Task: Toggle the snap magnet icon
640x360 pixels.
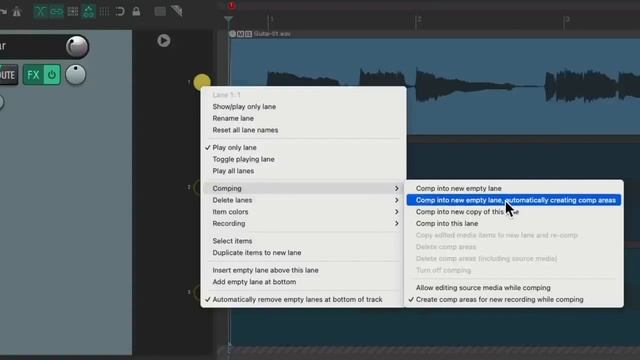Action: pyautogui.click(x=120, y=11)
